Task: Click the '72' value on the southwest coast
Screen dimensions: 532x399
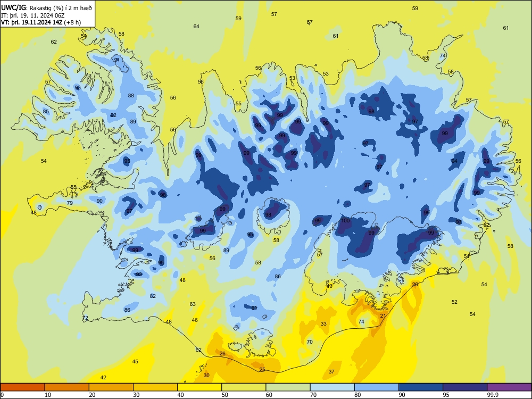Action: coord(86,318)
